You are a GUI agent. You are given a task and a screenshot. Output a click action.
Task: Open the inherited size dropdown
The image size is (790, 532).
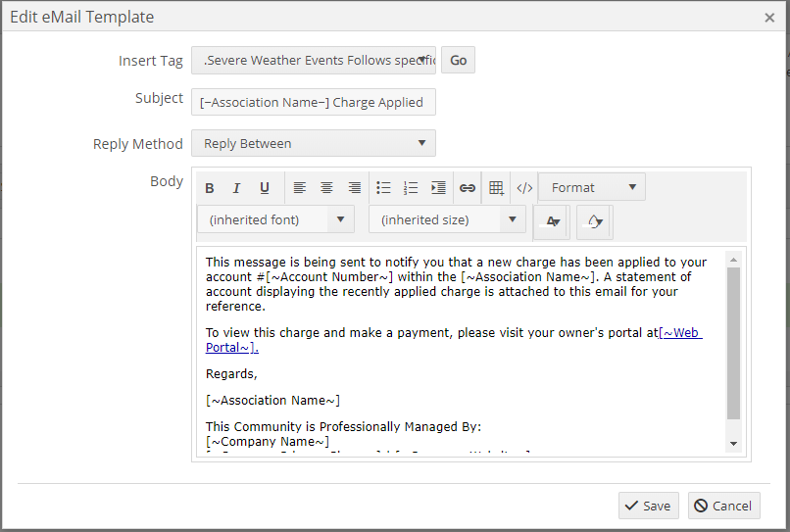447,219
